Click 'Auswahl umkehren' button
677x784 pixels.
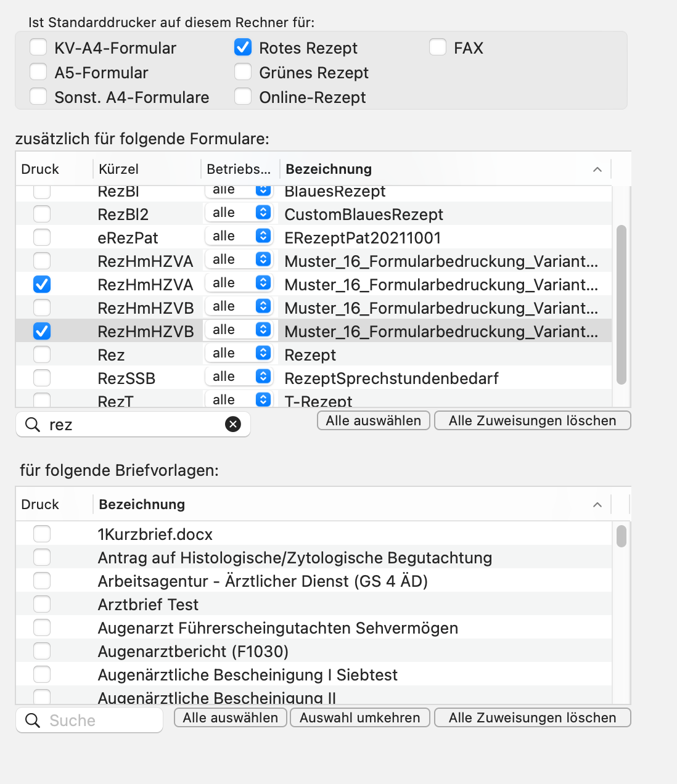click(x=360, y=717)
